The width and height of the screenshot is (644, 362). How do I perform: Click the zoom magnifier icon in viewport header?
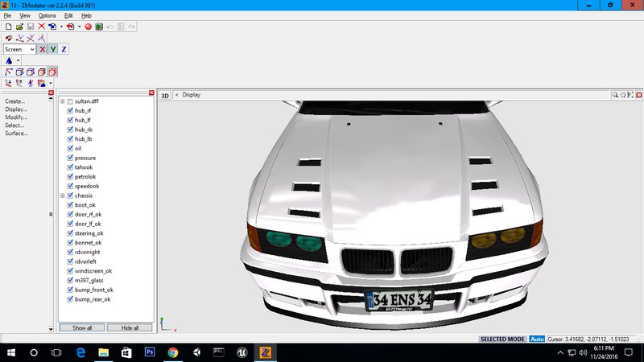coord(615,95)
